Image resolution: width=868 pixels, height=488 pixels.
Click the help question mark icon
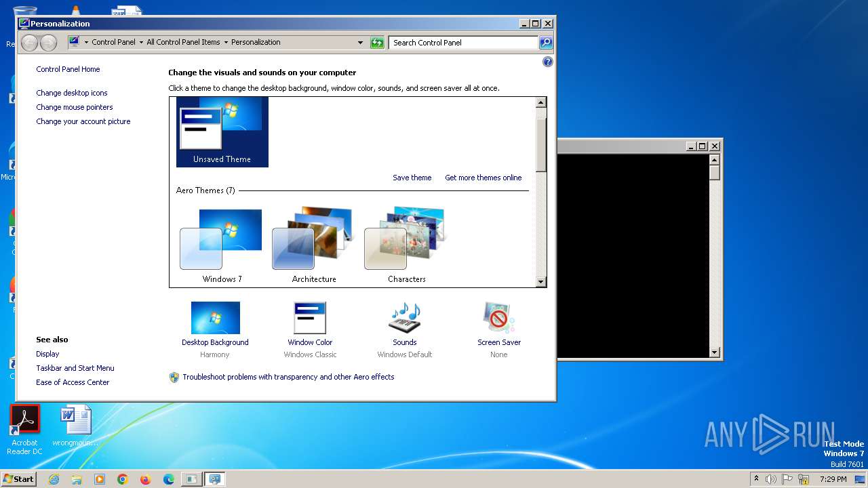point(548,62)
